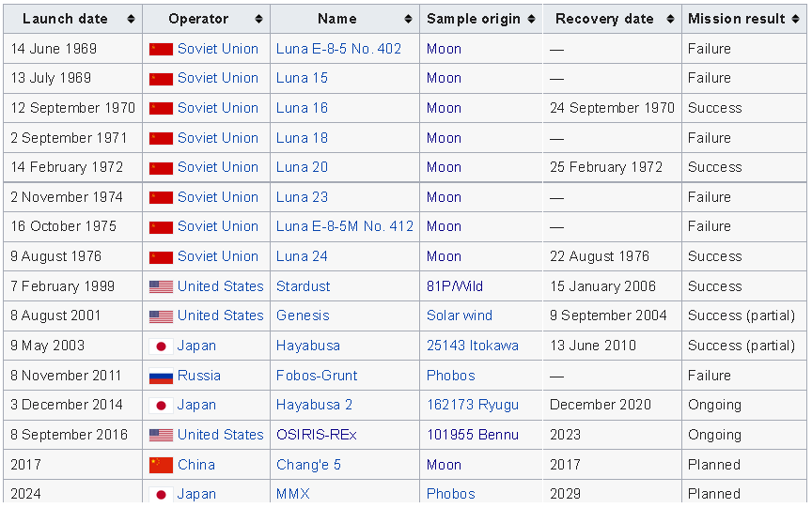The width and height of the screenshot is (812, 508).
Task: Sort table by Sample origin arrows
Action: (531, 19)
